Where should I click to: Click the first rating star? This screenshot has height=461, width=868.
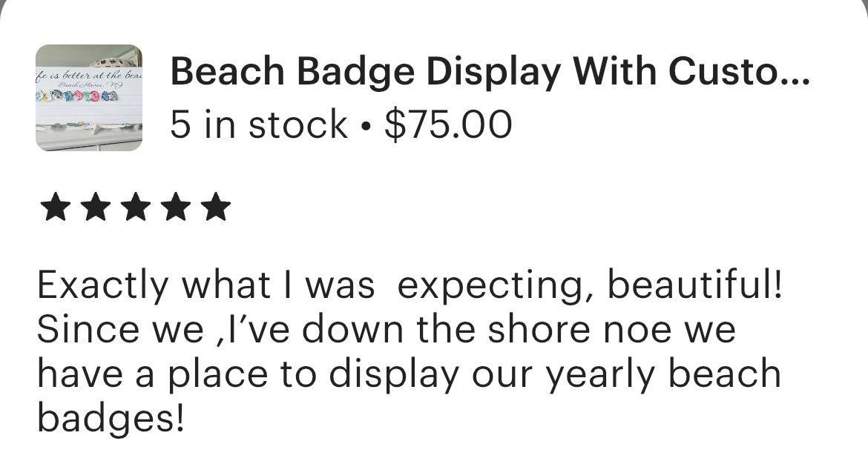[x=56, y=208]
